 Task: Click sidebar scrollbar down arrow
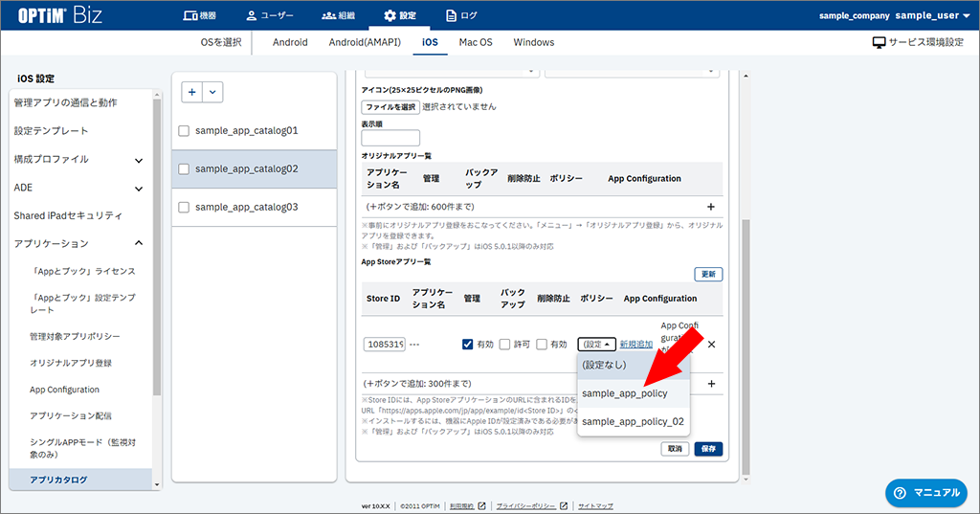tap(157, 484)
